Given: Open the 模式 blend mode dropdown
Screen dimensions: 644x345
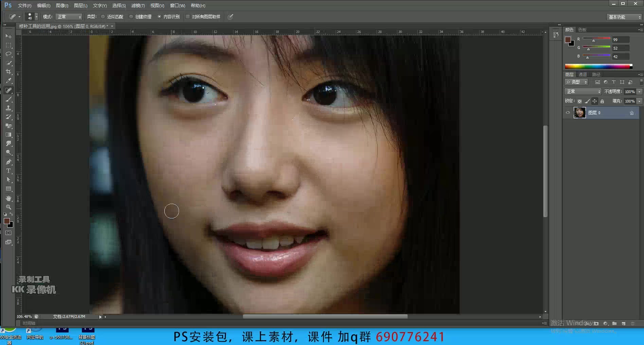Looking at the screenshot, I should tap(69, 17).
